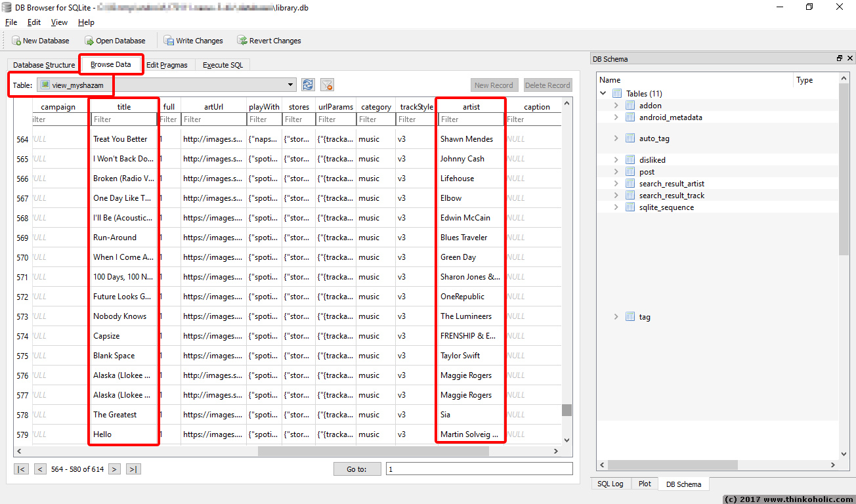Select the addon table icon
This screenshot has height=504, width=856.
pos(630,106)
